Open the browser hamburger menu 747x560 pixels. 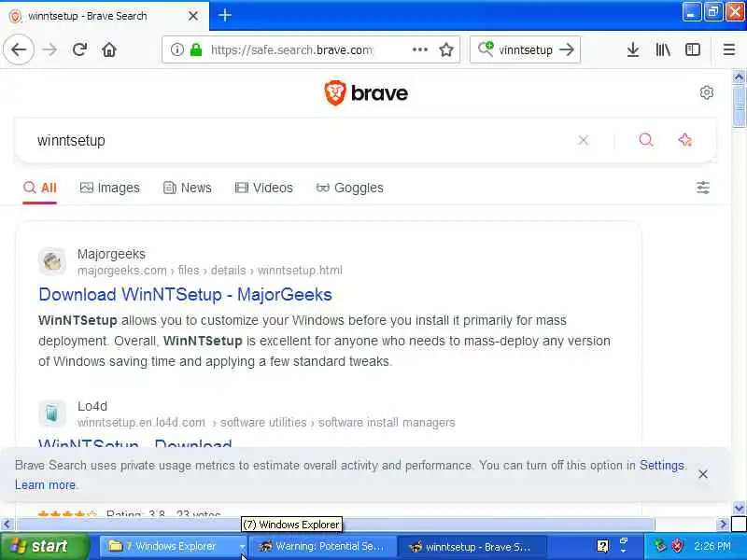pos(729,49)
